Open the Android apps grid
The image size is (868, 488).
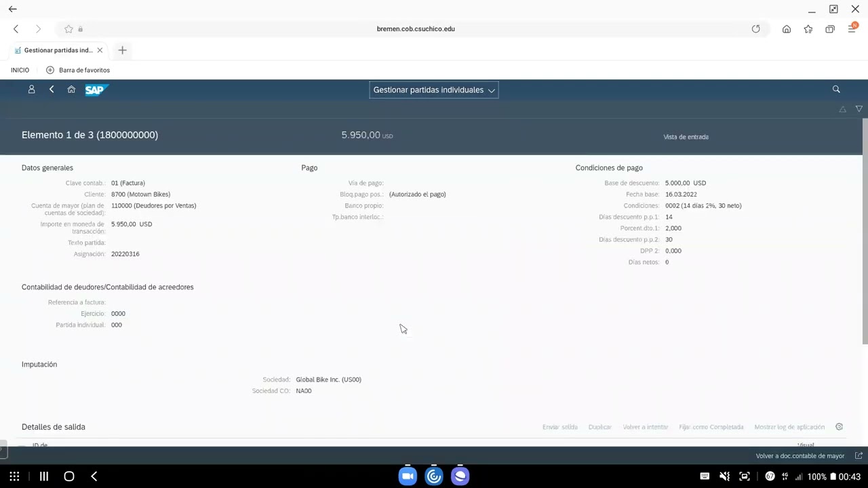coord(14,476)
